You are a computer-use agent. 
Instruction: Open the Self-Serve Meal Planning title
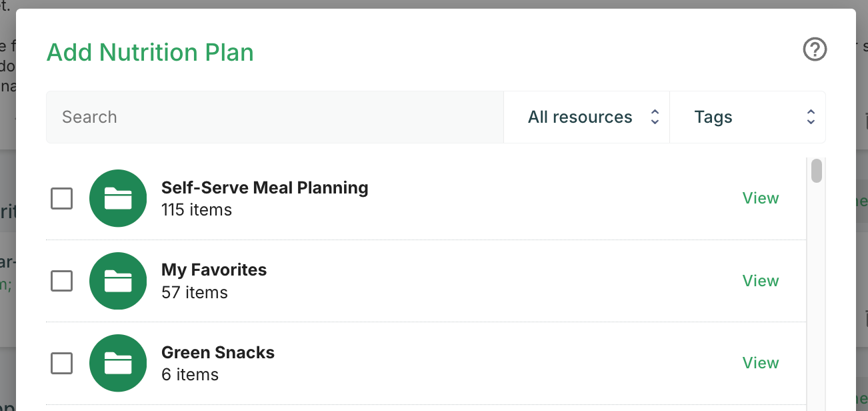[265, 188]
